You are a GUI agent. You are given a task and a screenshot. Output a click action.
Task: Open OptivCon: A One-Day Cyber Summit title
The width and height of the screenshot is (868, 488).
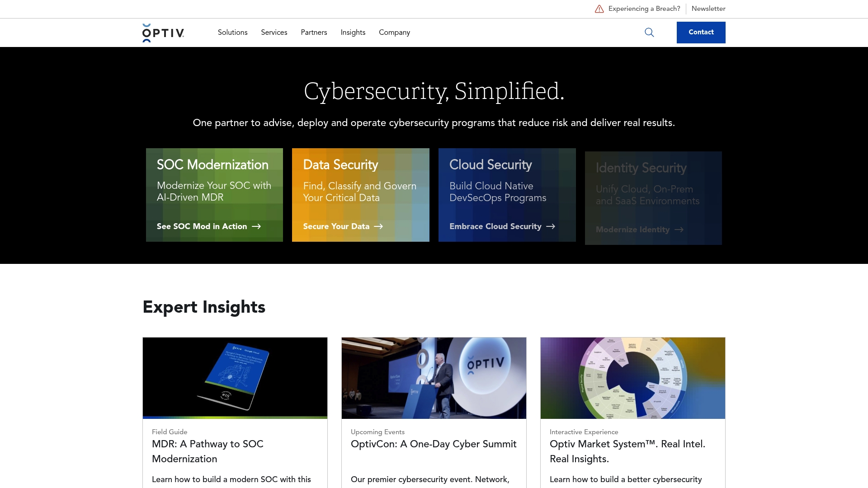pos(434,444)
